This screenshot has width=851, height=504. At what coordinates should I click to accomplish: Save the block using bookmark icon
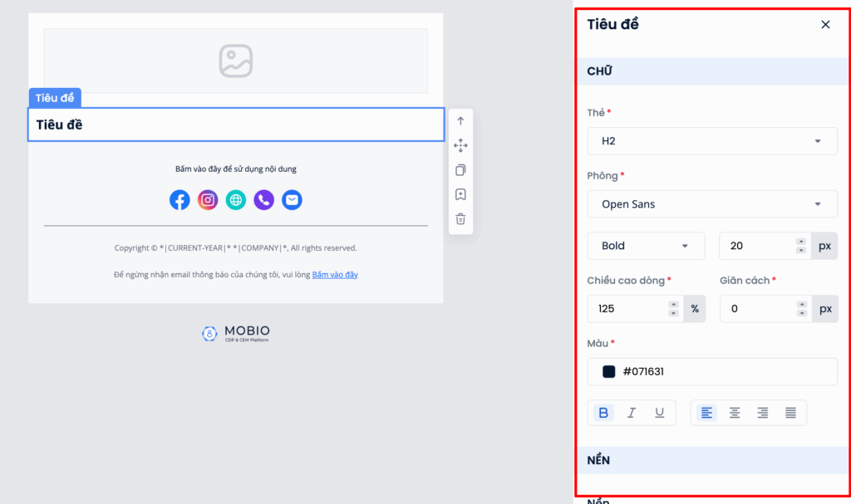point(460,194)
